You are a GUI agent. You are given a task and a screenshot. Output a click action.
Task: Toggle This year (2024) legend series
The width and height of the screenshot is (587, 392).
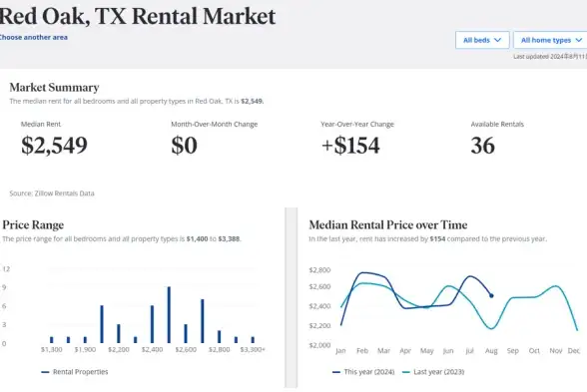tap(363, 372)
